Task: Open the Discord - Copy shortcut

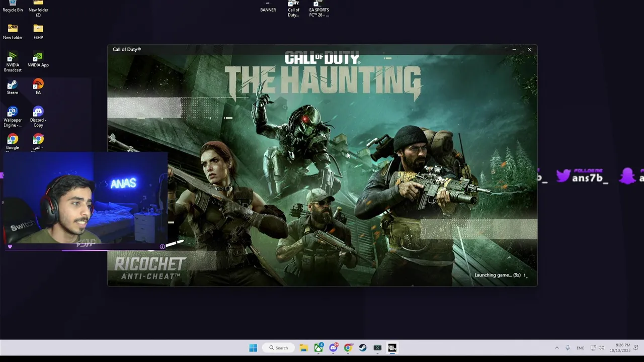Action: 38,117
